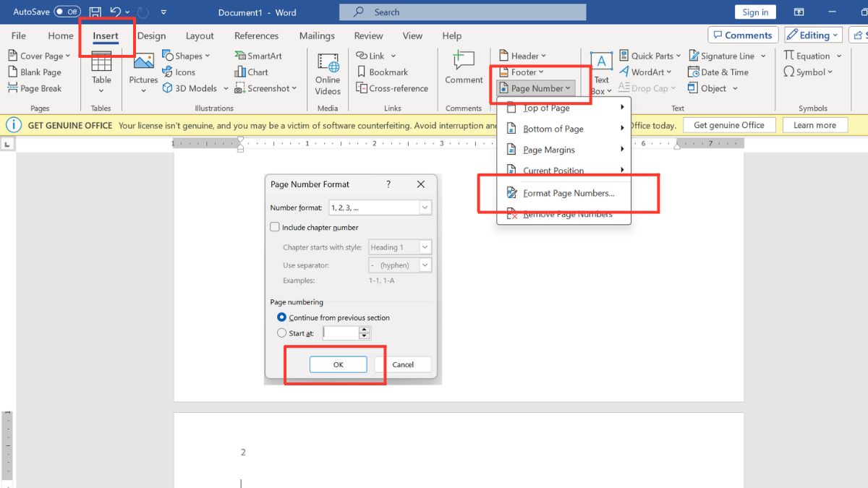Select Continue from previous section option

pos(282,317)
